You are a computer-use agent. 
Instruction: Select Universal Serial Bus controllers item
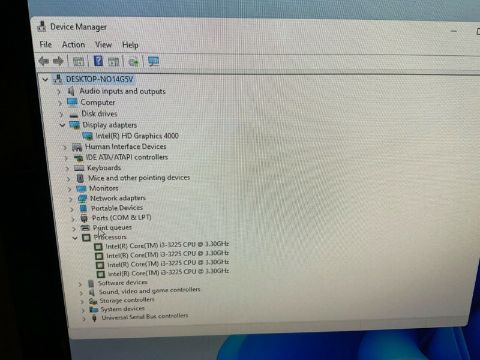(x=145, y=316)
